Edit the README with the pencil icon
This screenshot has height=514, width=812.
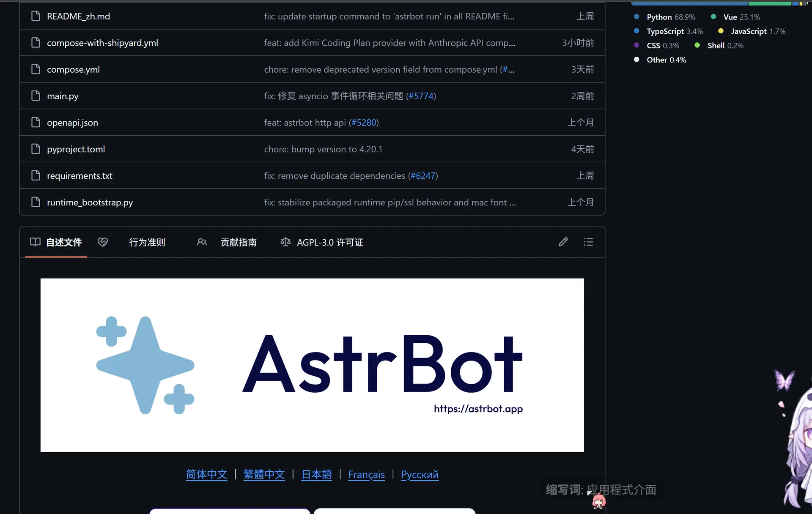tap(563, 242)
